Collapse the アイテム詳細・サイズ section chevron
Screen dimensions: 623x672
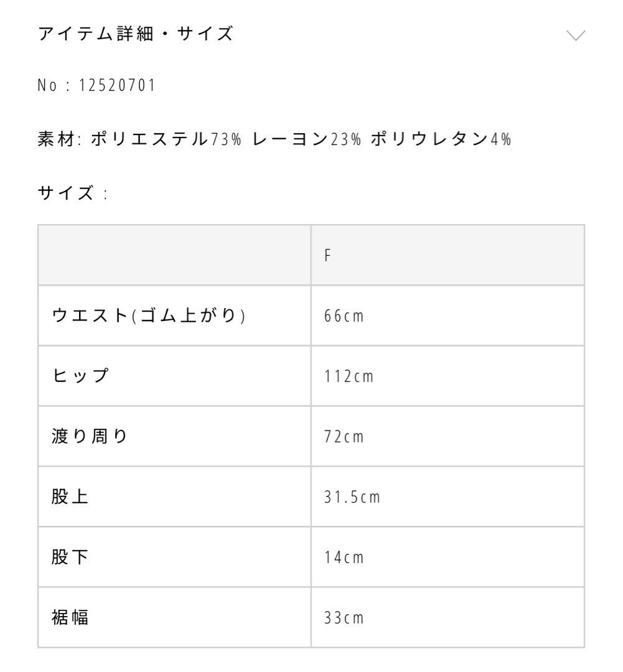(577, 34)
